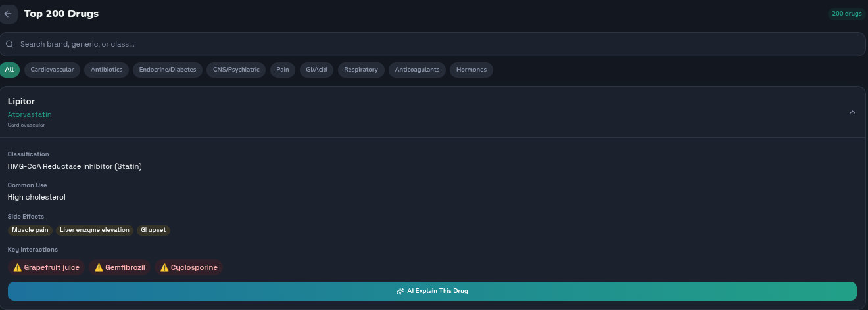The height and width of the screenshot is (310, 868).
Task: Filter by Endocrine/Diabetes category
Action: pyautogui.click(x=168, y=70)
